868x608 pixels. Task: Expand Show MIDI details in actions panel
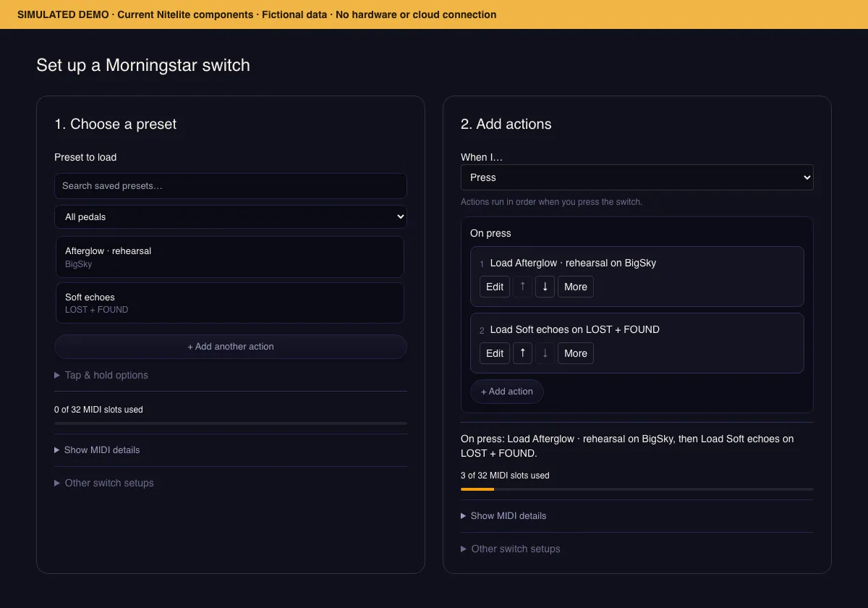coord(503,515)
